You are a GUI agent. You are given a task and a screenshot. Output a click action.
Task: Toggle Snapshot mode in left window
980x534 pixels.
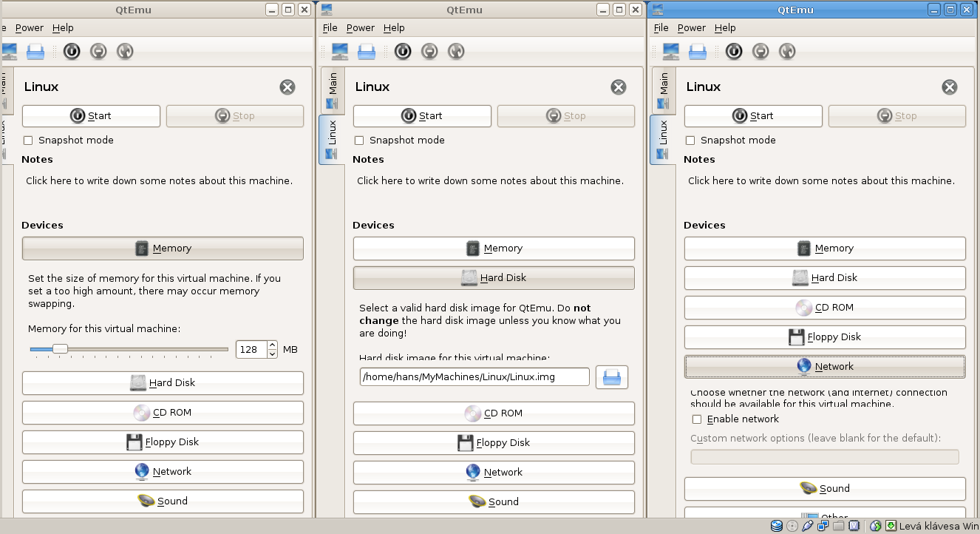[28, 141]
